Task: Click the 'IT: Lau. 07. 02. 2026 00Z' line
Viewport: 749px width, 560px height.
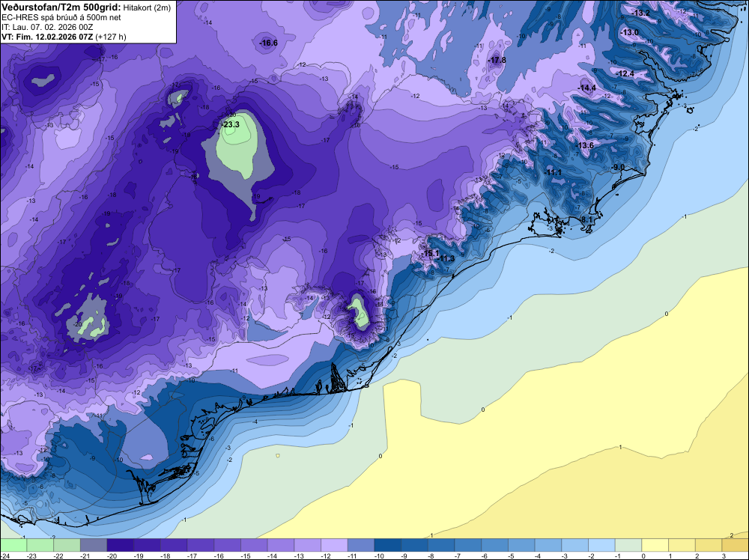Action: 47,27
